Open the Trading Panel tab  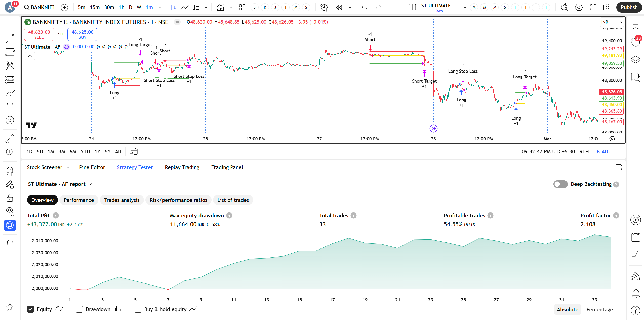[x=227, y=167]
